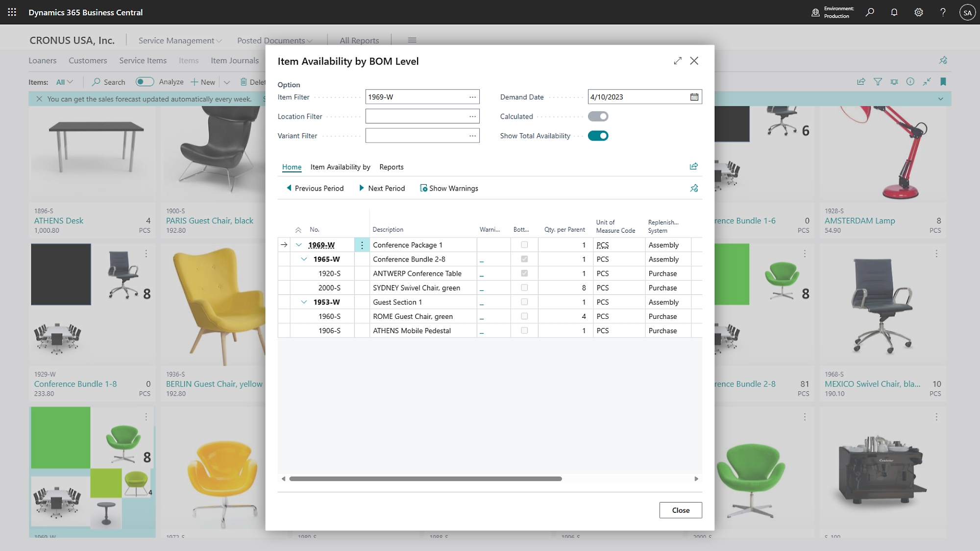The height and width of the screenshot is (551, 980).
Task: Click the Items page share icon
Action: click(861, 82)
